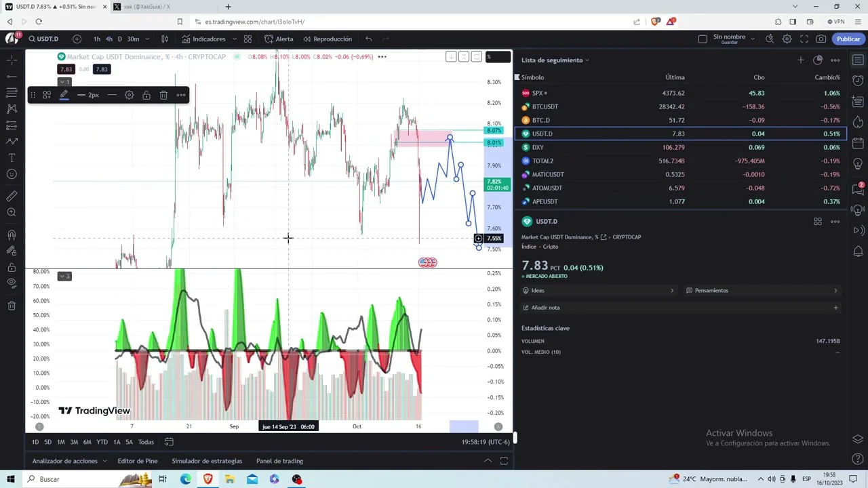Viewport: 868px width, 488px height.
Task: Open the timeframe interval dropdown arrow
Action: [x=146, y=39]
